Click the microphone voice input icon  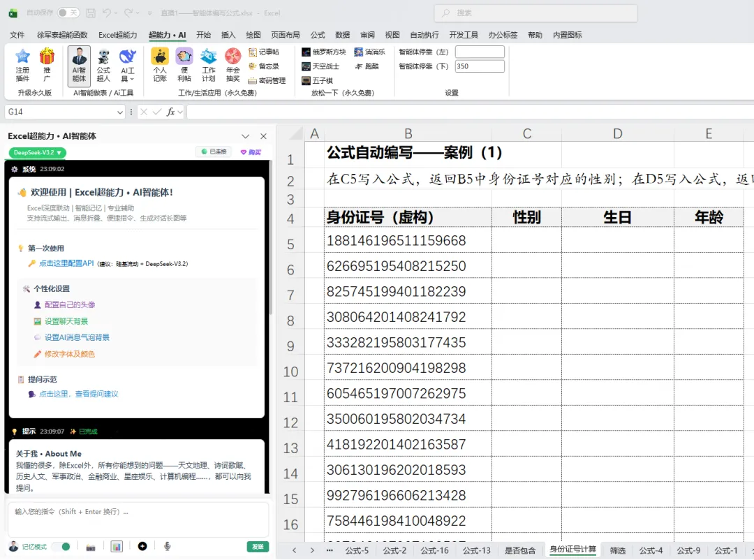pos(167,547)
